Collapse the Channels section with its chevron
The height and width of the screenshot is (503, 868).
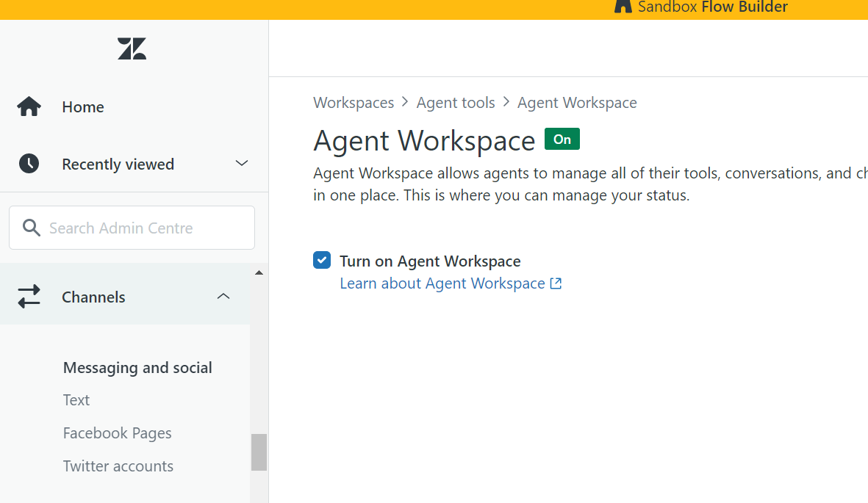pyautogui.click(x=223, y=297)
